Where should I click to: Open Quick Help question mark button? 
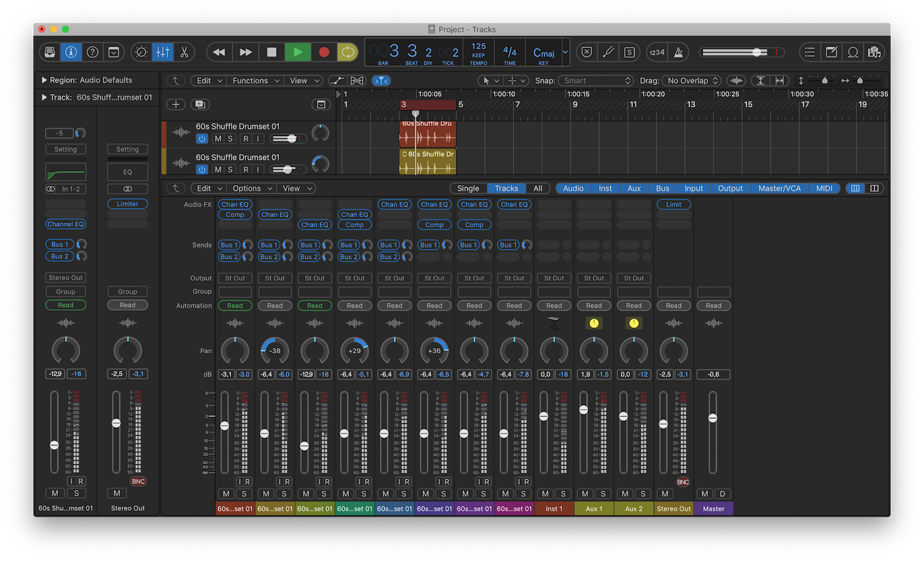coord(92,51)
